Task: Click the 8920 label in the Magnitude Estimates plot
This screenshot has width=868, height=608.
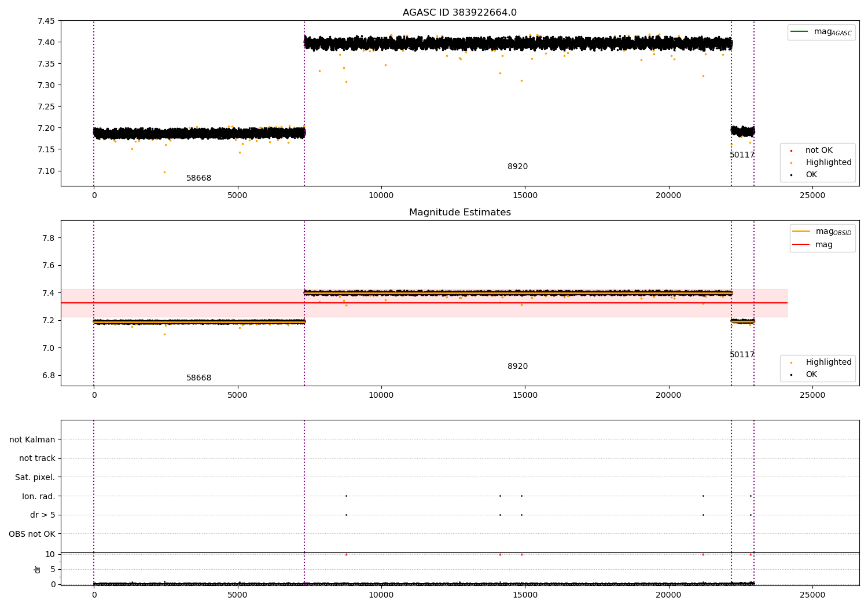Action: [517, 367]
